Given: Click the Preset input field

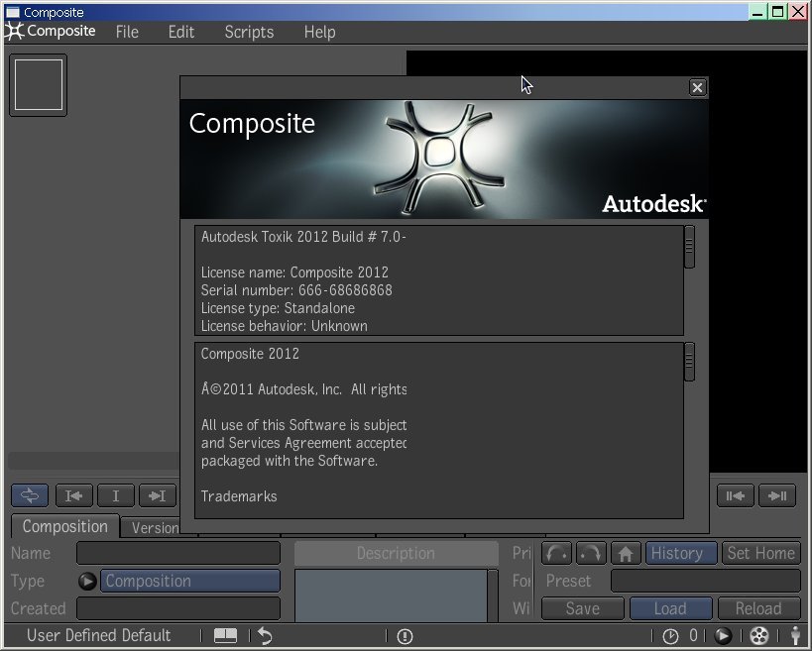Looking at the screenshot, I should [706, 581].
